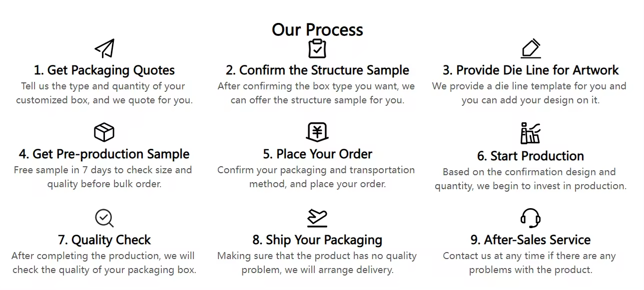Click the clipboard checkmark icon
Viewport: 644px width, 290px height.
(317, 48)
